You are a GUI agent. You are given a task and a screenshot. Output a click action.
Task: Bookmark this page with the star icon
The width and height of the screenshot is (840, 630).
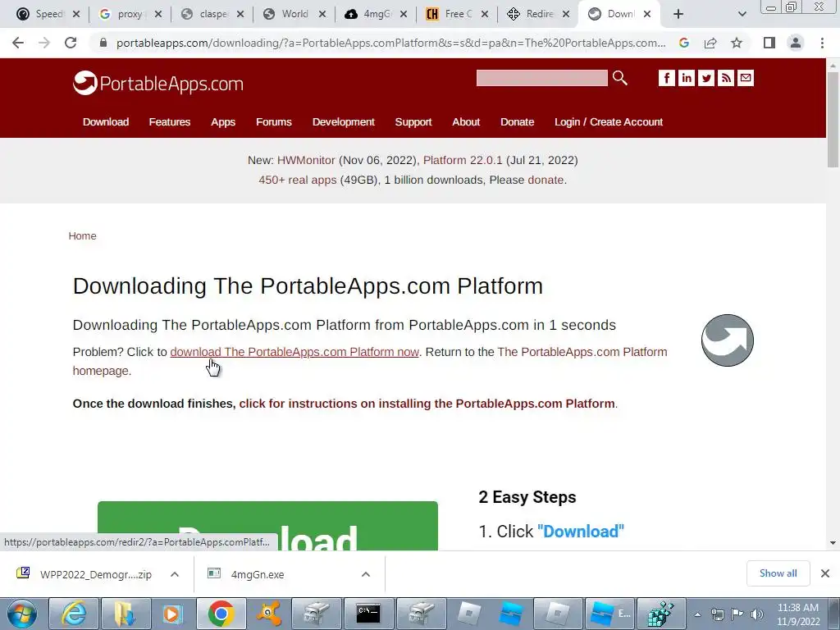coord(737,43)
